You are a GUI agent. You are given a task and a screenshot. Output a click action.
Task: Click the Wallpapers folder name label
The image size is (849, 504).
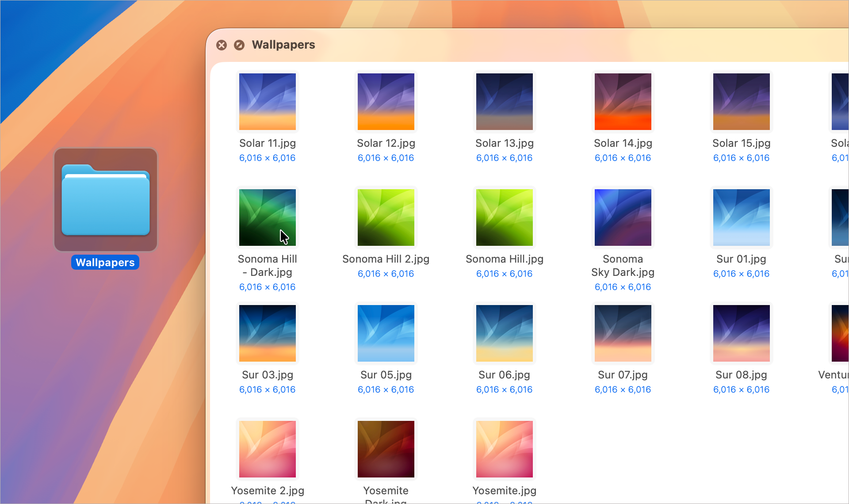click(105, 263)
